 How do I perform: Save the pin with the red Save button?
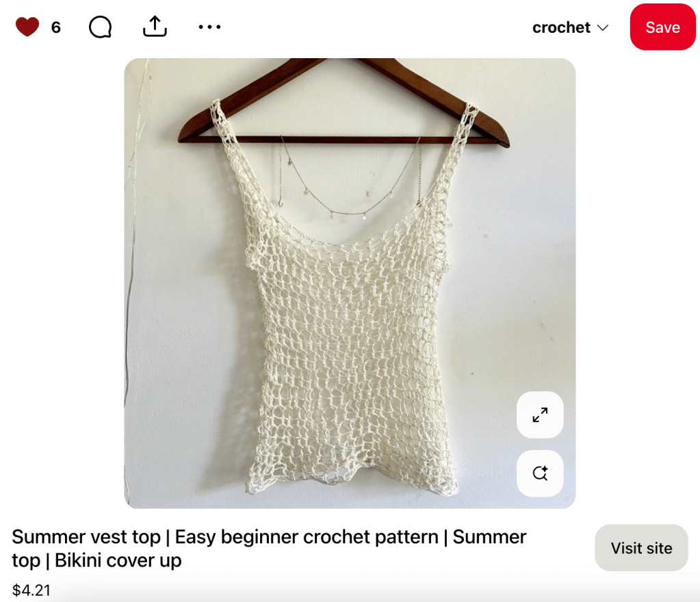[x=662, y=27]
